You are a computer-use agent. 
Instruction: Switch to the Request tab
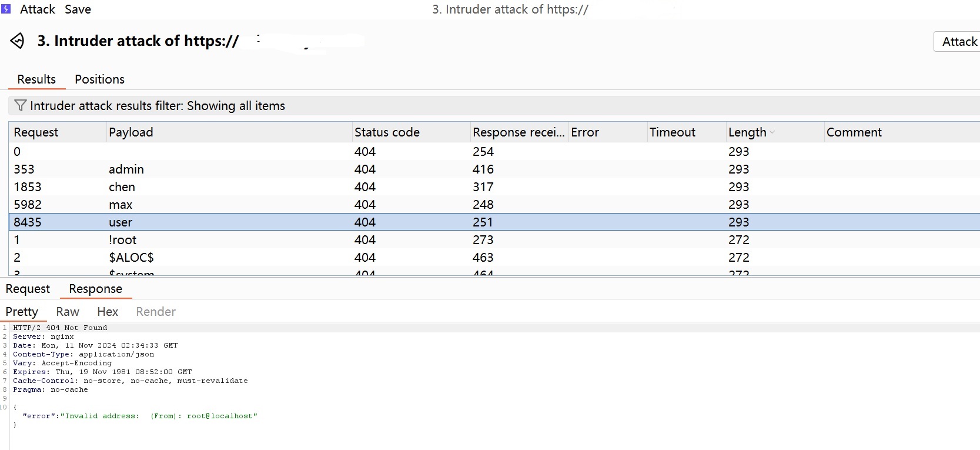(28, 289)
